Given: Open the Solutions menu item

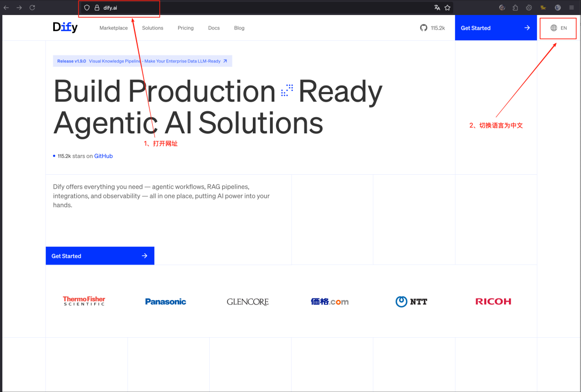Looking at the screenshot, I should click(153, 28).
